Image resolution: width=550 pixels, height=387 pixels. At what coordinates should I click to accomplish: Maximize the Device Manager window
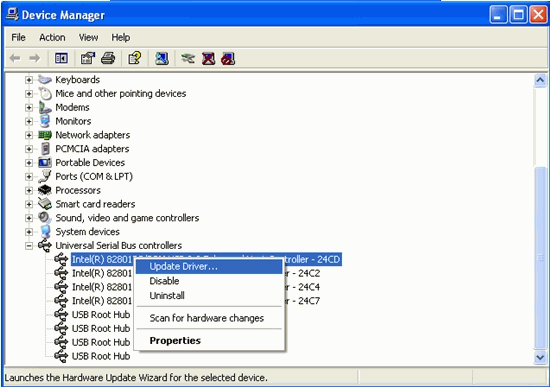pos(518,15)
